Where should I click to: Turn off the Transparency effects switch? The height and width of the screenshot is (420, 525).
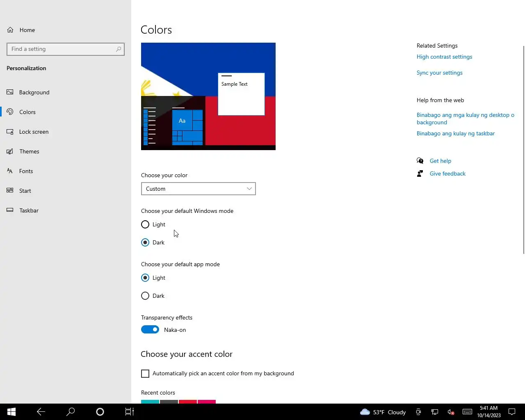tap(150, 329)
